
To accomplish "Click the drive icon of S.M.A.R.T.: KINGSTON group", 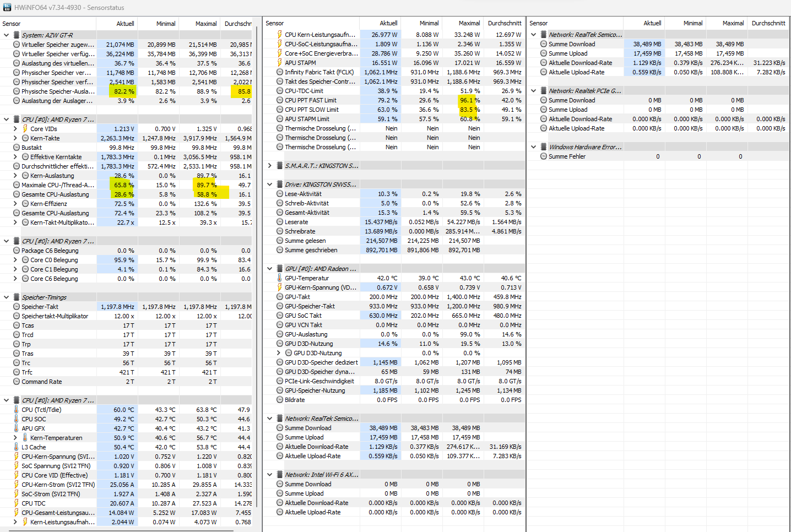I will click(x=280, y=165).
